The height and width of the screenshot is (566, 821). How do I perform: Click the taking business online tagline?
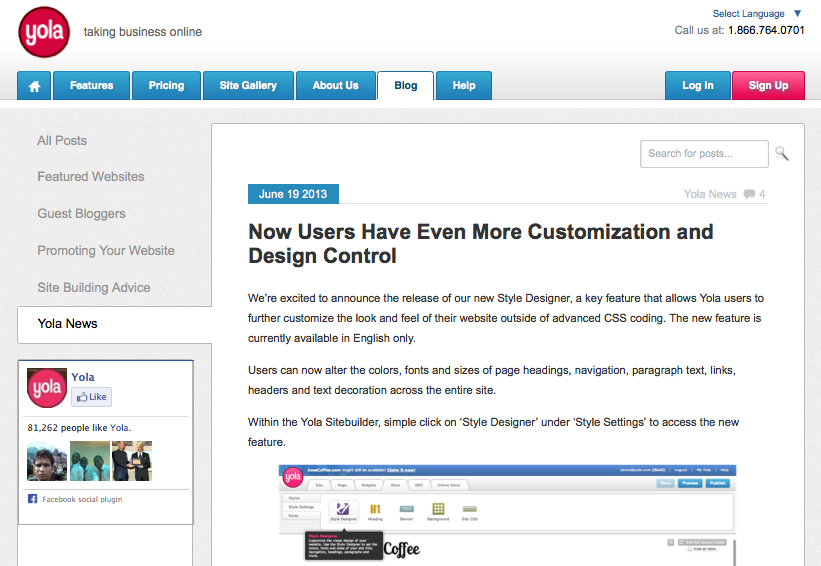[x=142, y=32]
